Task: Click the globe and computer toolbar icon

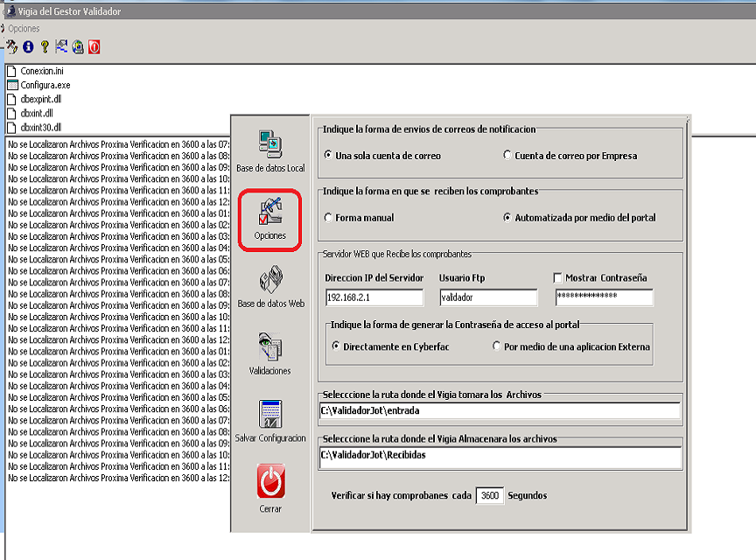Action: click(x=78, y=46)
